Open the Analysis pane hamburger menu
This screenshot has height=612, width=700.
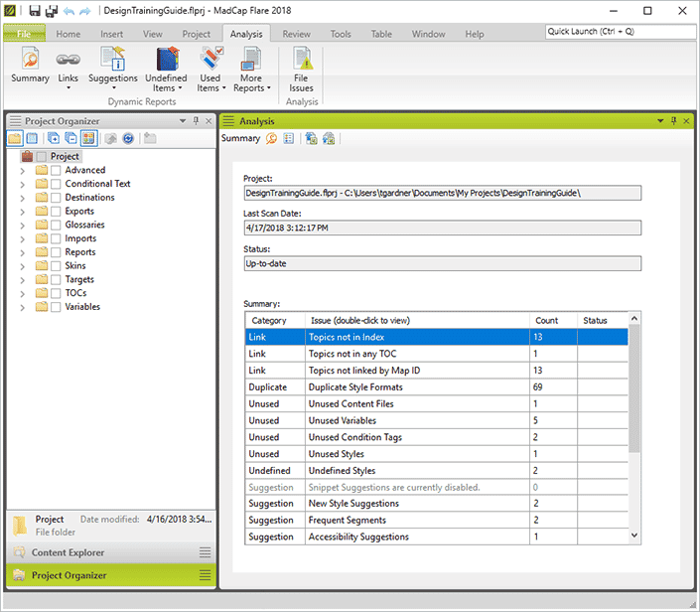point(228,120)
